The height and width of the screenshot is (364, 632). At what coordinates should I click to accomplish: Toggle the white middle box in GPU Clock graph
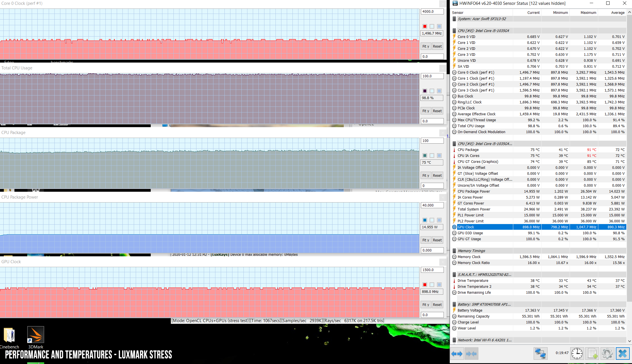(432, 285)
